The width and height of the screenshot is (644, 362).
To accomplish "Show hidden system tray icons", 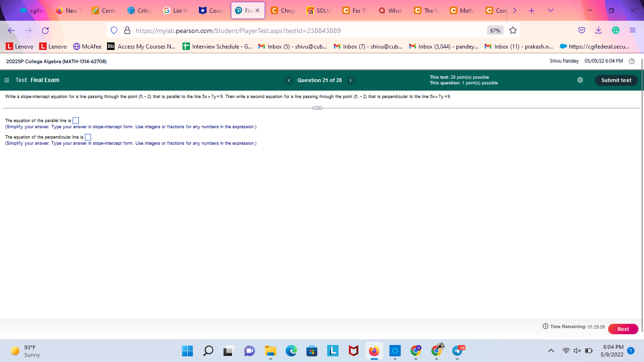I will coord(551,351).
